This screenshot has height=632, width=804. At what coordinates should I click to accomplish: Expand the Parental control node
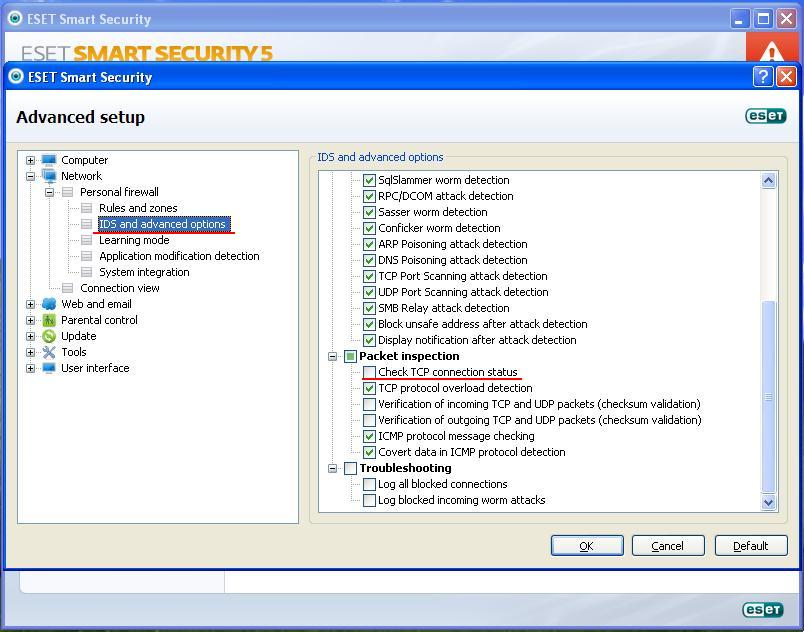(30, 320)
